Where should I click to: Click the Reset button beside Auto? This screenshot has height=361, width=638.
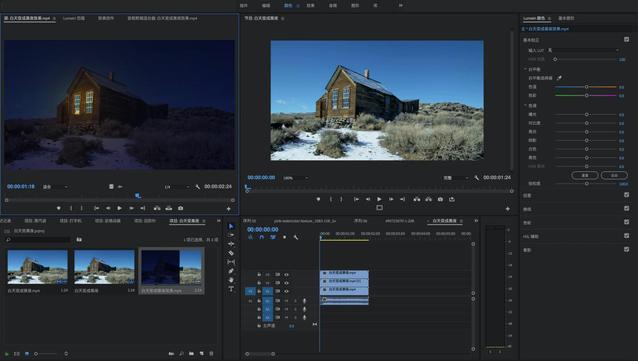(585, 175)
